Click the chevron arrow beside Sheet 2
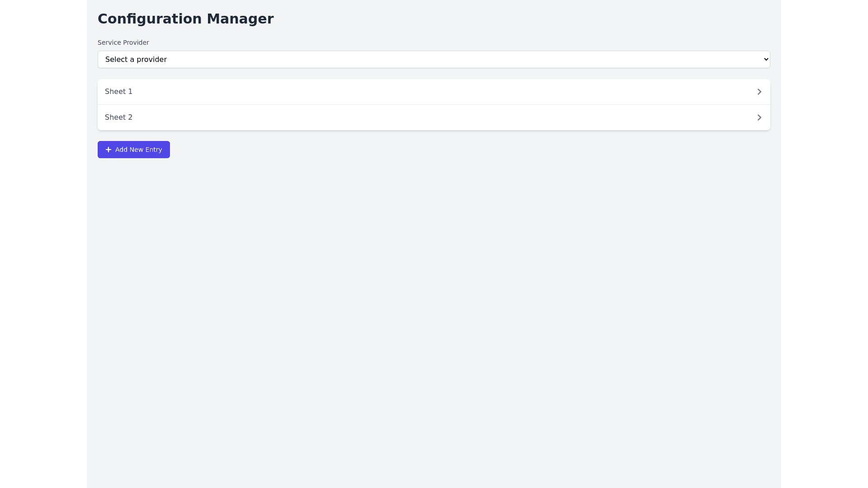The height and width of the screenshot is (488, 868). [759, 117]
